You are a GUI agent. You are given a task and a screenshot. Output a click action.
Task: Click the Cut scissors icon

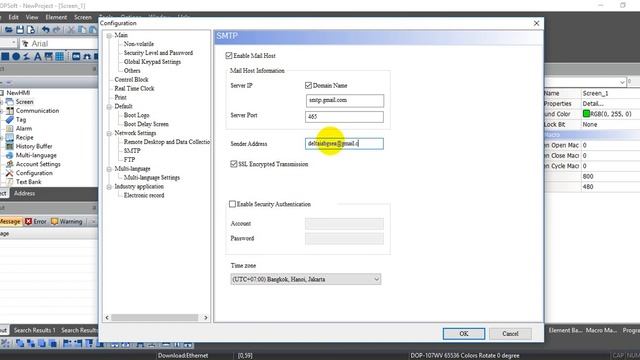(71, 30)
